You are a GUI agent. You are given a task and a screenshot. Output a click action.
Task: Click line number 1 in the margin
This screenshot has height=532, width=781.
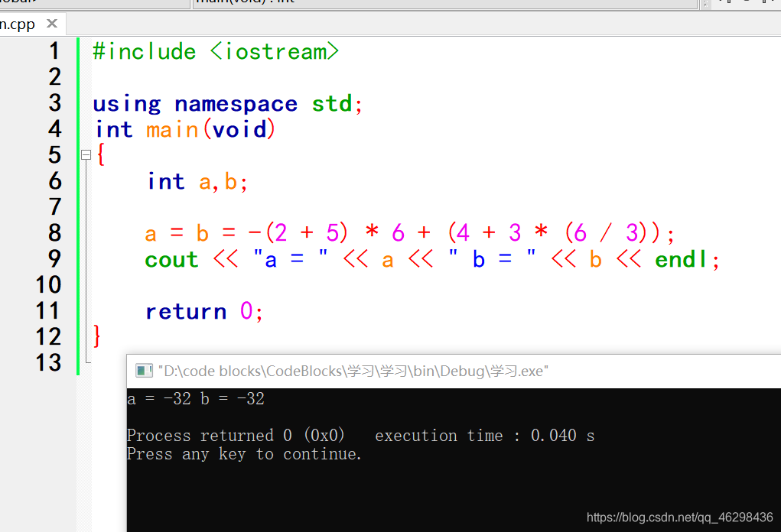coord(54,50)
